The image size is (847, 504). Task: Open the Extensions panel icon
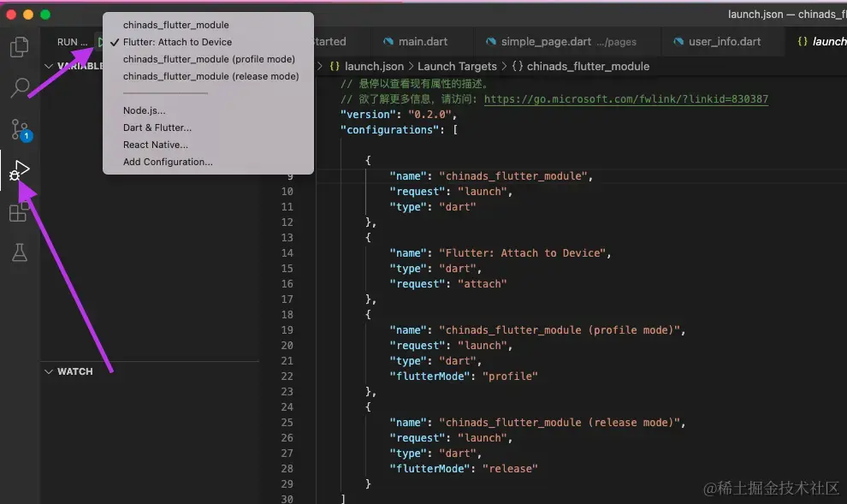(x=19, y=211)
